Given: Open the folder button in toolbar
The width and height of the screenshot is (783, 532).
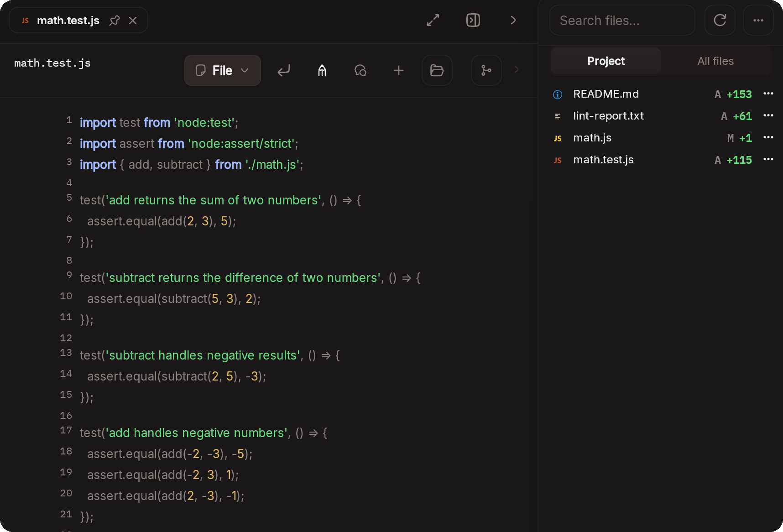Looking at the screenshot, I should [437, 70].
